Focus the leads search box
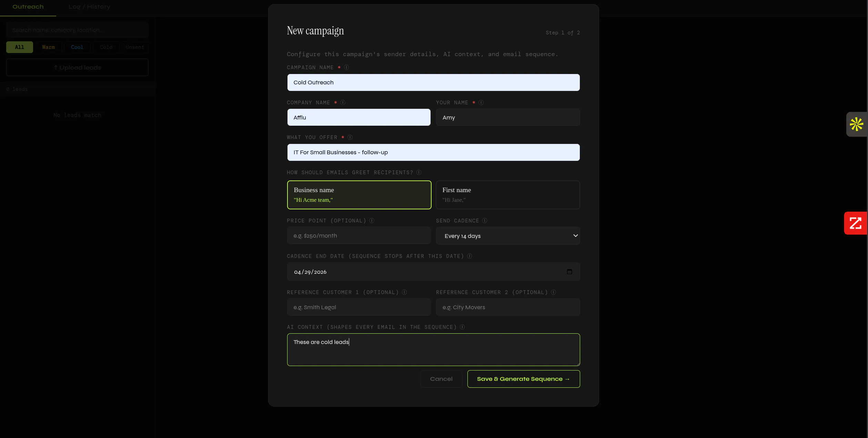Screen dimensions: 868x438 77,30
